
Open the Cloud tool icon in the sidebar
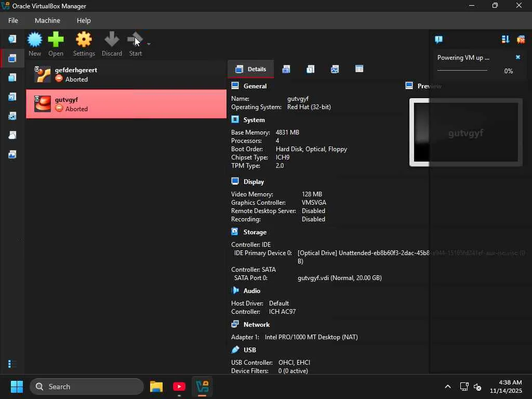click(x=12, y=136)
